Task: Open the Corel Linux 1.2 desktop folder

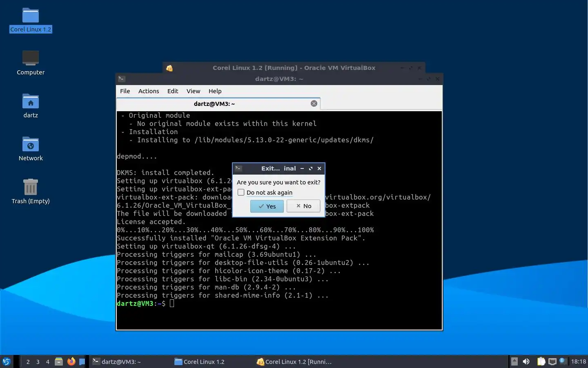Action: (x=31, y=20)
